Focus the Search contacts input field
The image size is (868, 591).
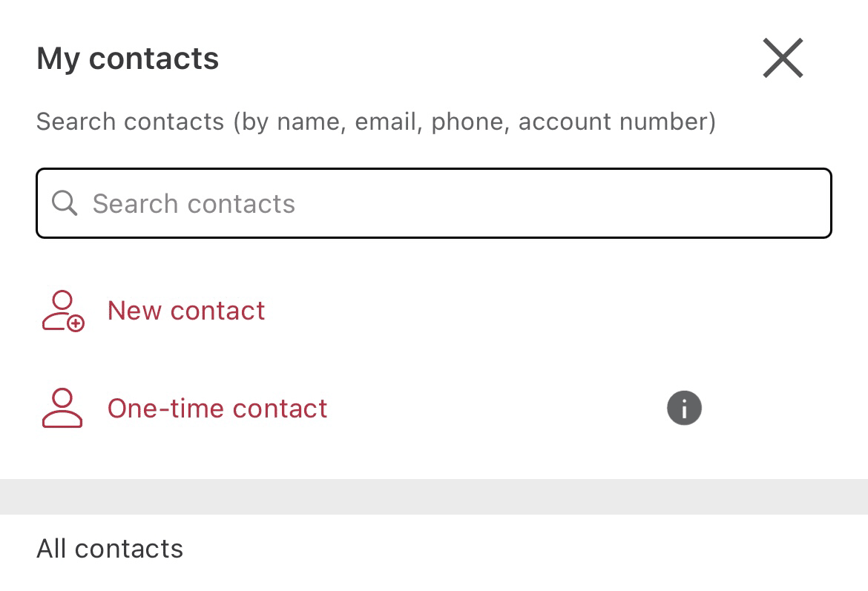pyautogui.click(x=434, y=203)
